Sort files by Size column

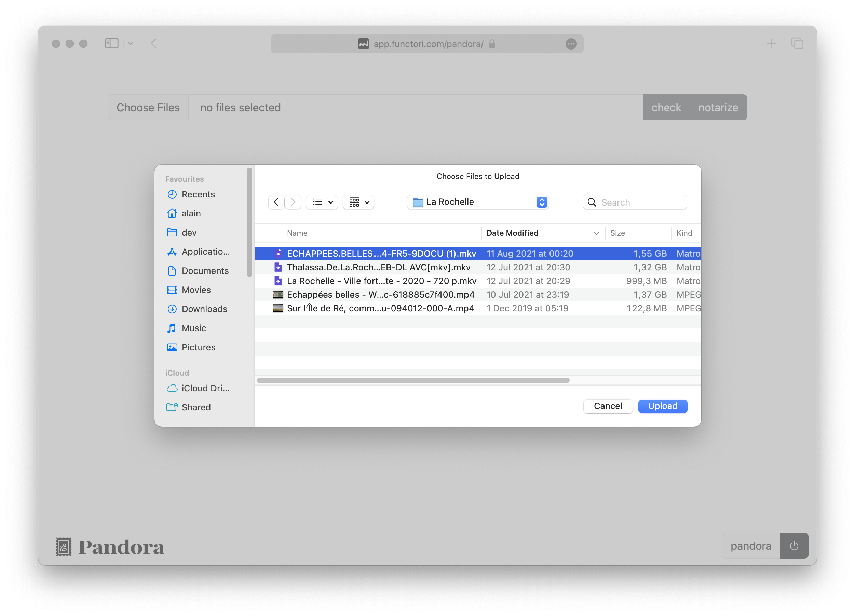617,233
